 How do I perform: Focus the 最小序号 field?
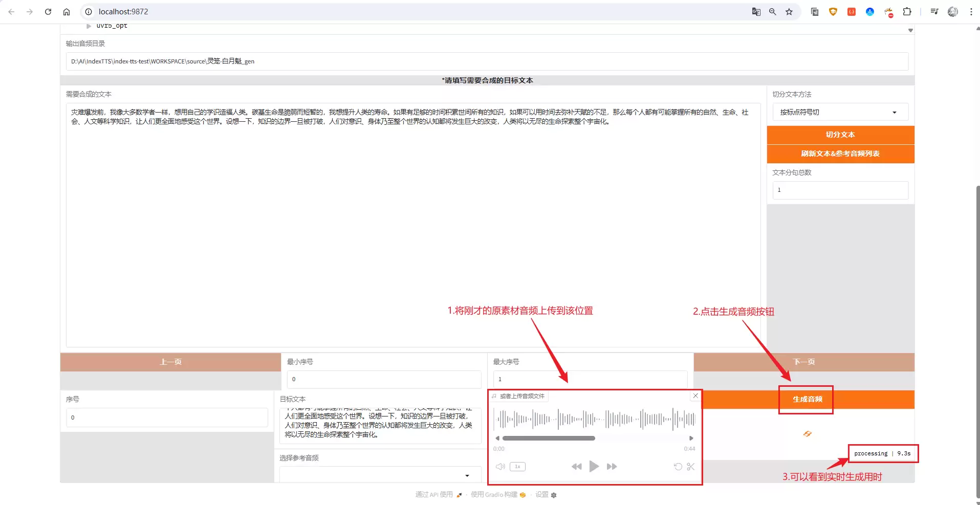tap(384, 379)
